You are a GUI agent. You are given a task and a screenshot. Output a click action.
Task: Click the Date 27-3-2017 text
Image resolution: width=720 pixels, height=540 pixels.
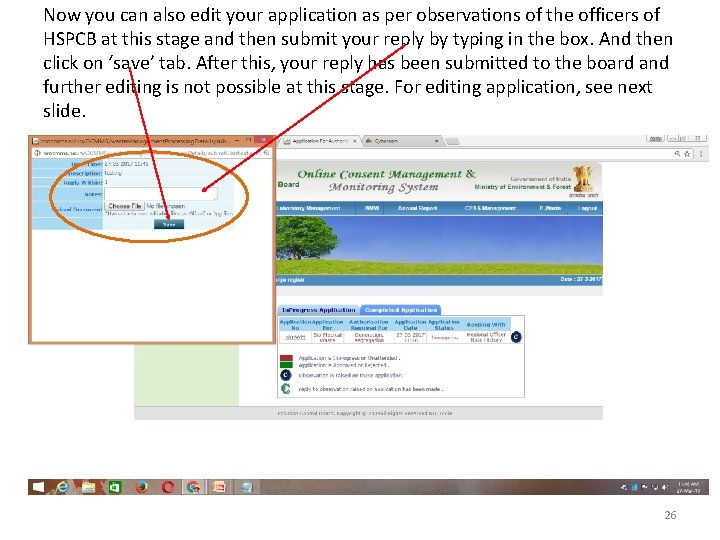[580, 279]
